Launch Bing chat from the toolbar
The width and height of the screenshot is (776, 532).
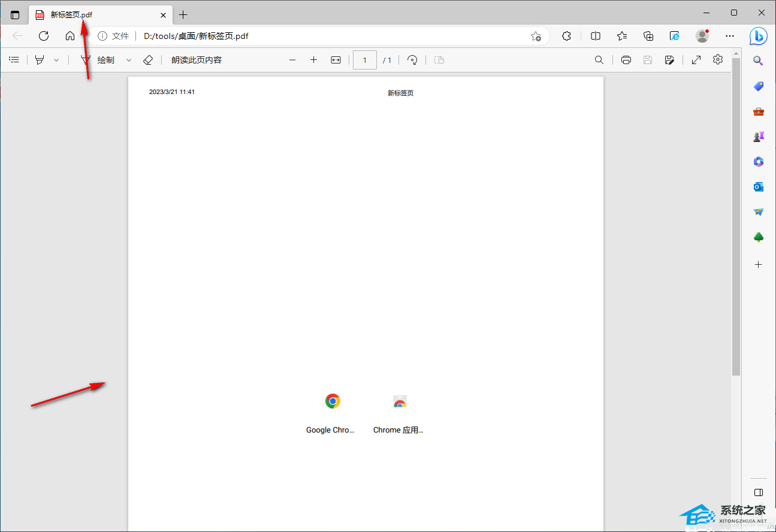click(758, 36)
